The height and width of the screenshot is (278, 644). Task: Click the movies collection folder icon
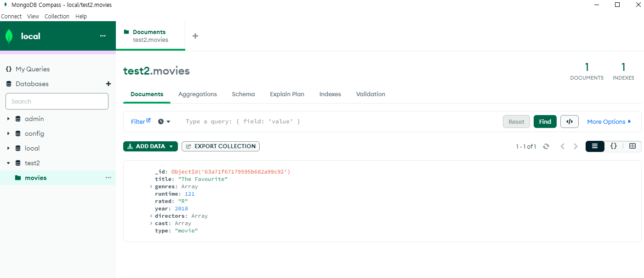(18, 178)
